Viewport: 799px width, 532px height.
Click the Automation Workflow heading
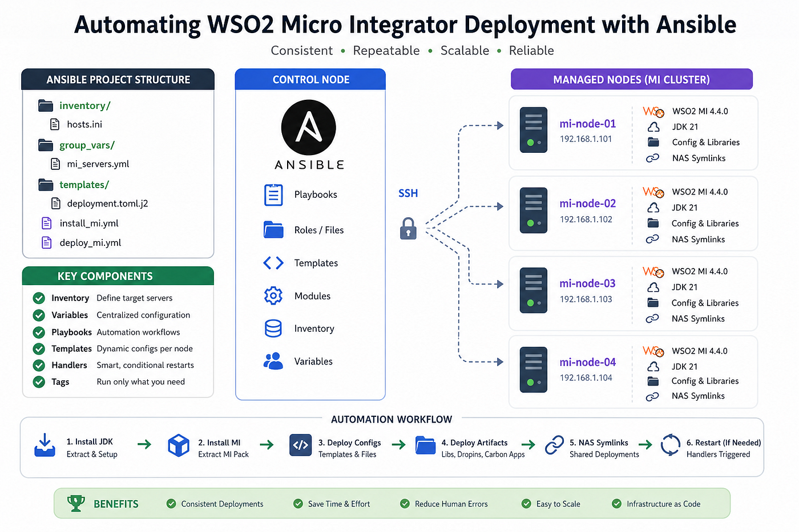(x=392, y=419)
